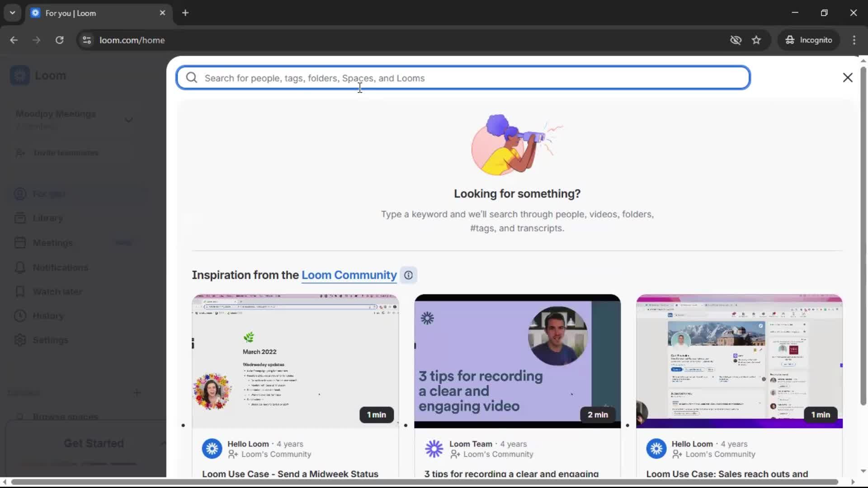Click the Notifications bell icon

tap(20, 267)
